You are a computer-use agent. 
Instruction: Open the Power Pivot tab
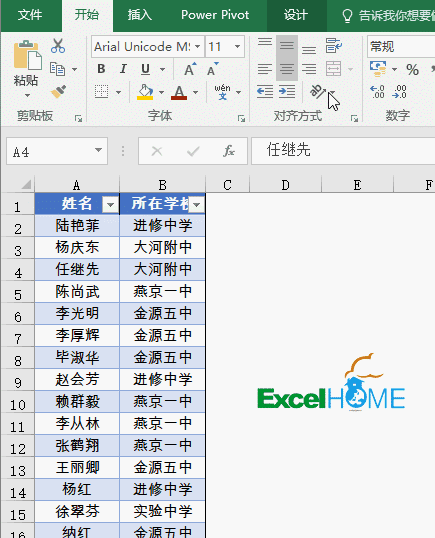(x=215, y=15)
